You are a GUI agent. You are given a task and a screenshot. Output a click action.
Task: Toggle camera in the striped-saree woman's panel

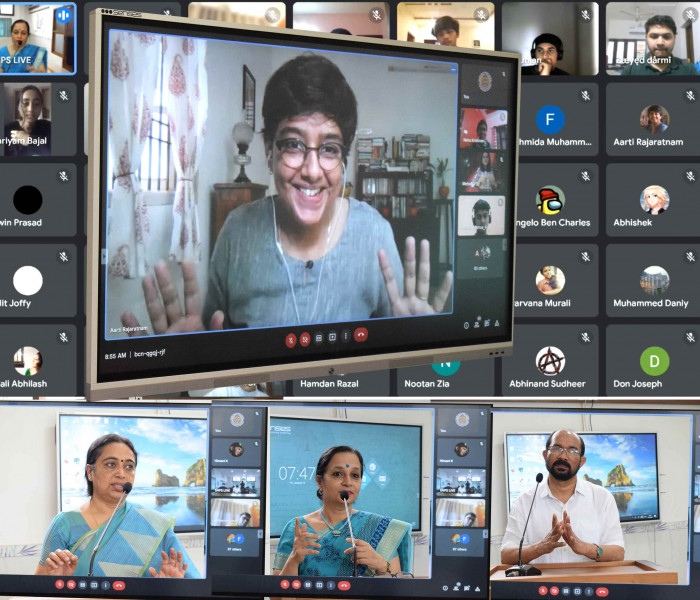pyautogui.click(x=71, y=585)
